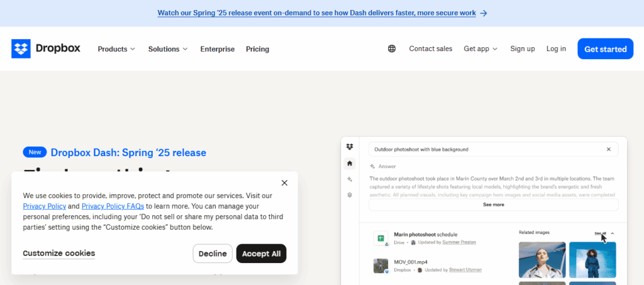644x285 pixels.
Task: Click Customize cookies
Action: tap(58, 254)
